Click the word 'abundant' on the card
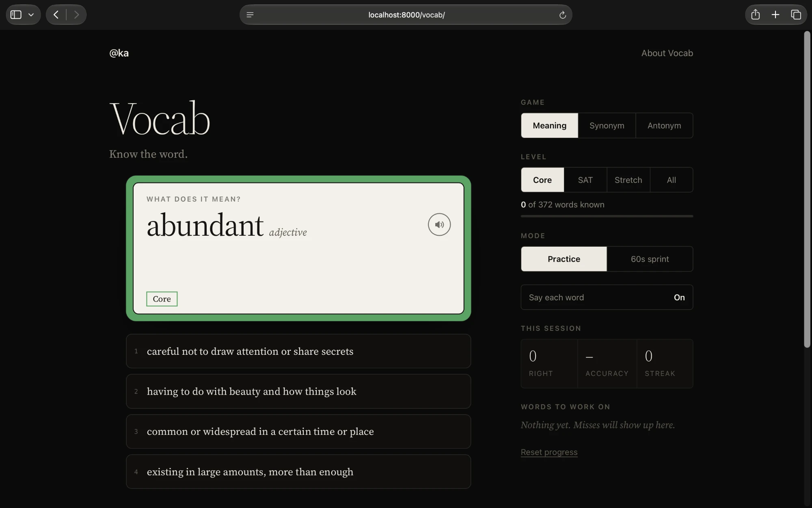Viewport: 812px width, 508px height. pyautogui.click(x=205, y=225)
